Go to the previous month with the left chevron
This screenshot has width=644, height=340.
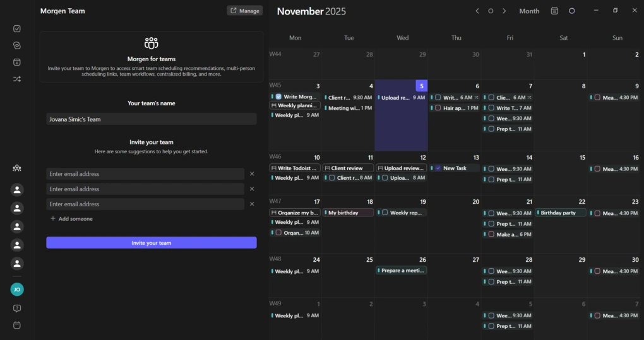(477, 11)
